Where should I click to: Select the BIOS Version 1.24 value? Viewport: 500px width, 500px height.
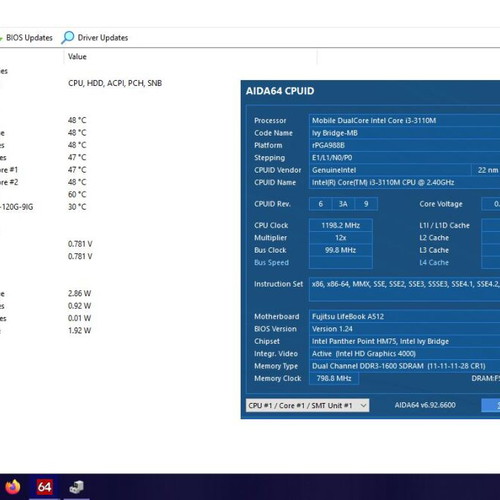tap(404, 329)
